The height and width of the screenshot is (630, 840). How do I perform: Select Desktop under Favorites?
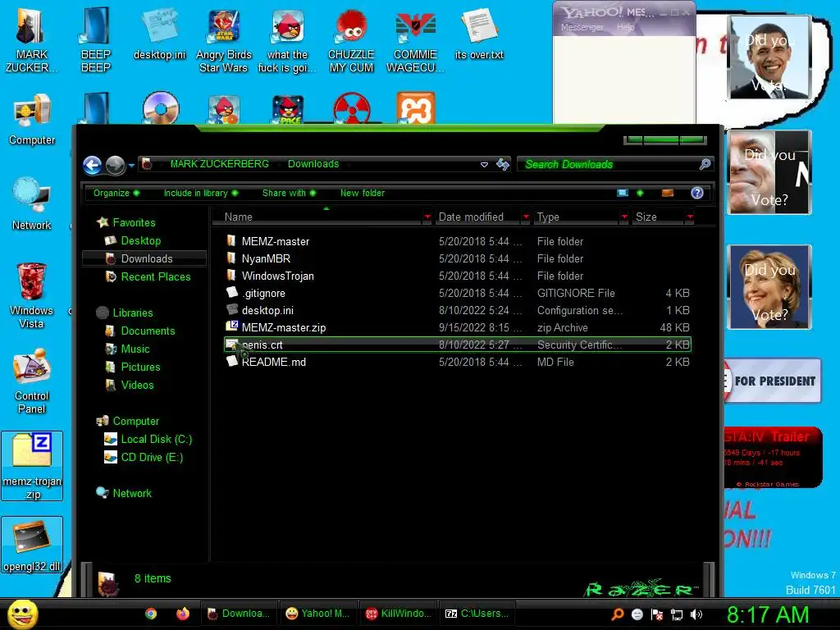pyautogui.click(x=140, y=241)
